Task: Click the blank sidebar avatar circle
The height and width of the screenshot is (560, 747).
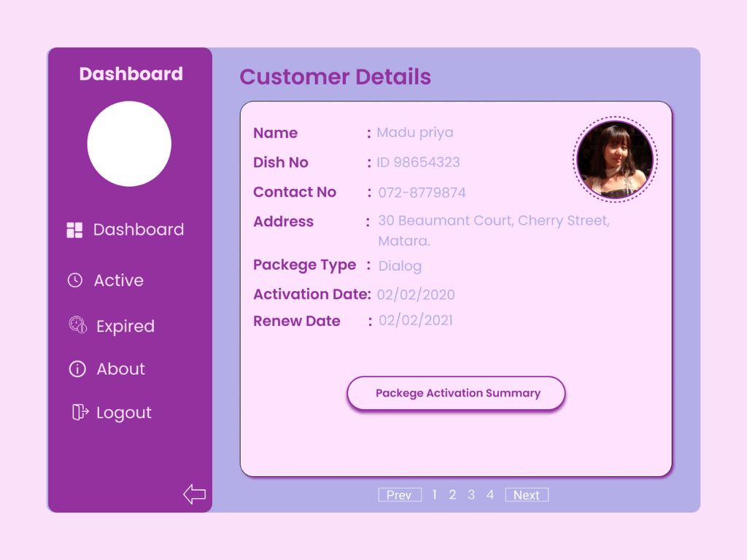Action: click(129, 144)
